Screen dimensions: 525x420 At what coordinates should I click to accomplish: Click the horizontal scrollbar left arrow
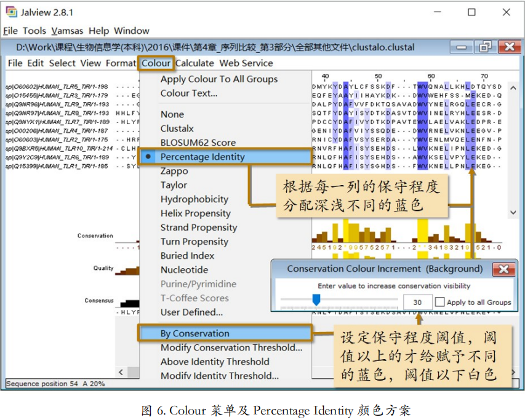coord(121,372)
